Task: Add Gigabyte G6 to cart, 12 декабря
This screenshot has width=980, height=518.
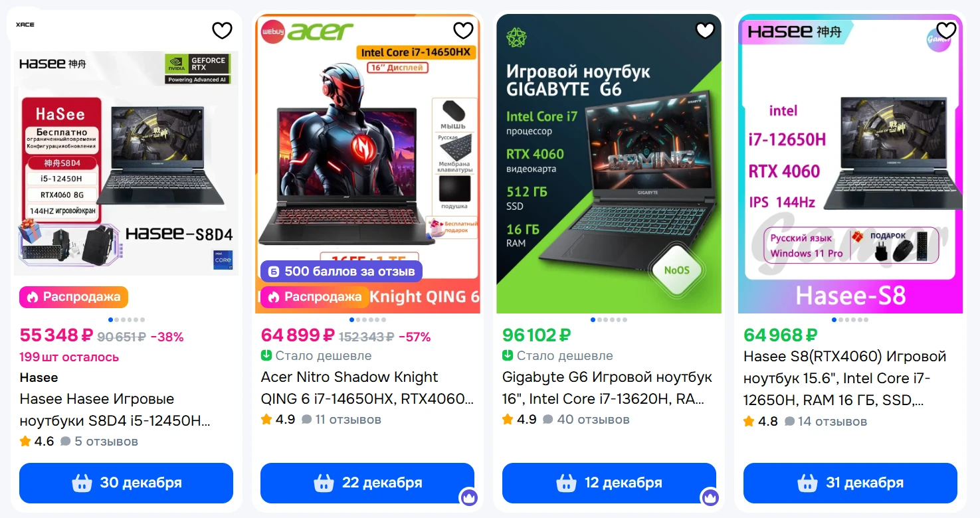Action: tap(609, 483)
